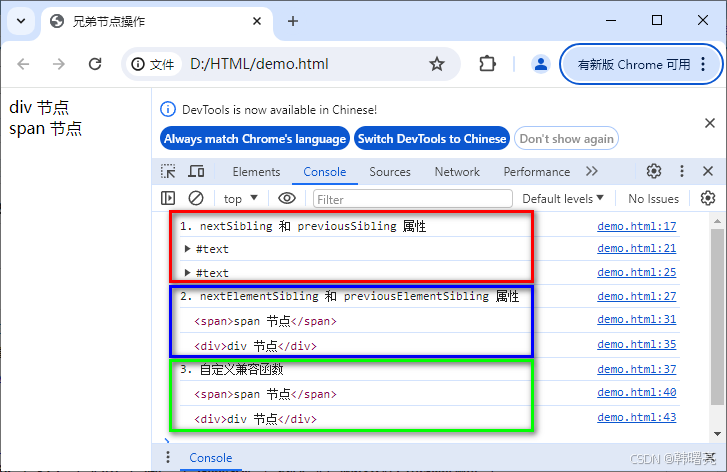Open DevTools settings gear

click(654, 171)
